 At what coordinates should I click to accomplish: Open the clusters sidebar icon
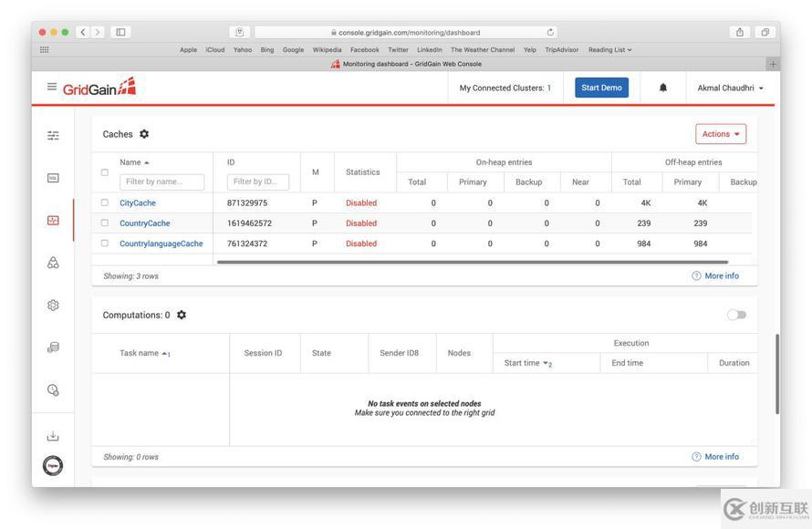(x=53, y=263)
